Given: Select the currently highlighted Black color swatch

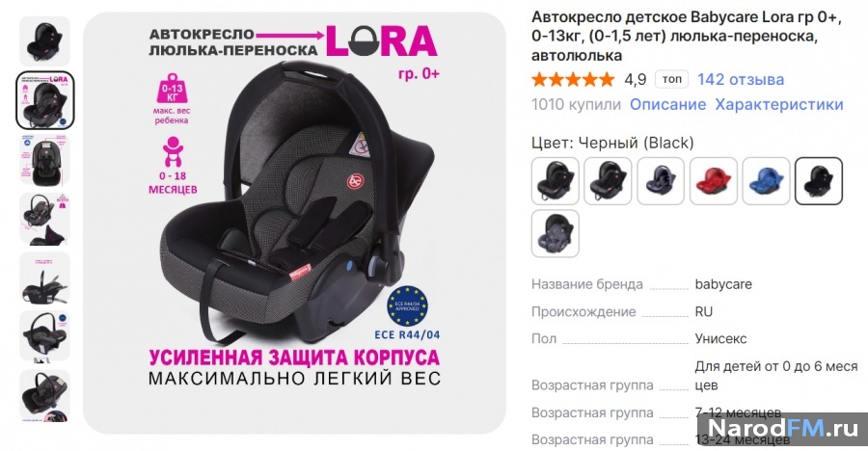Looking at the screenshot, I should [819, 181].
